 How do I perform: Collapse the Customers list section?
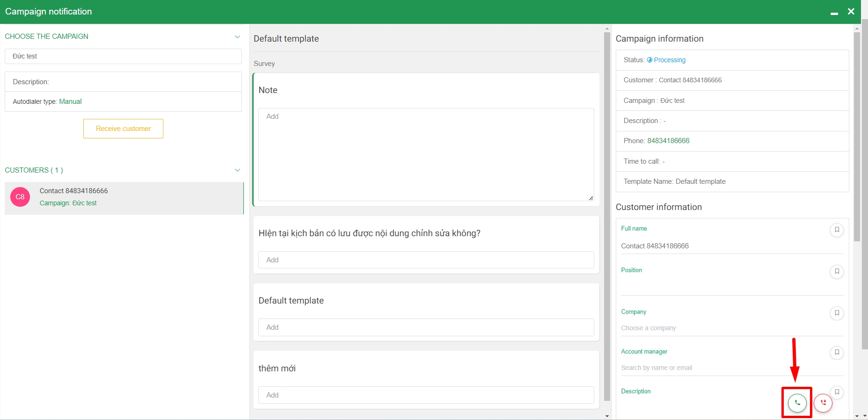point(237,170)
